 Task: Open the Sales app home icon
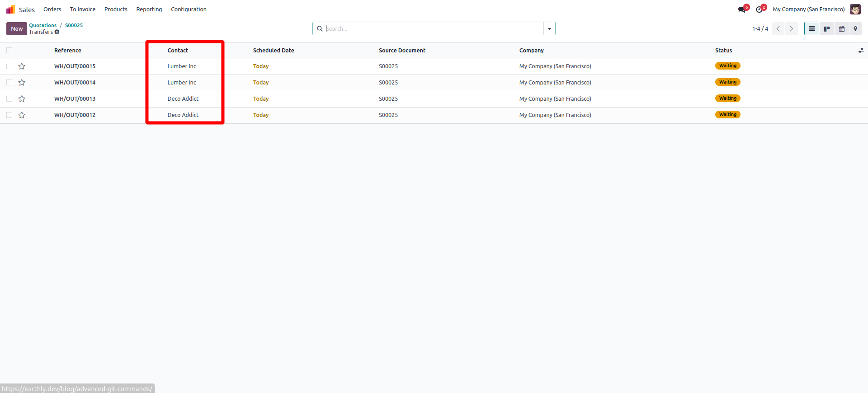(x=10, y=9)
